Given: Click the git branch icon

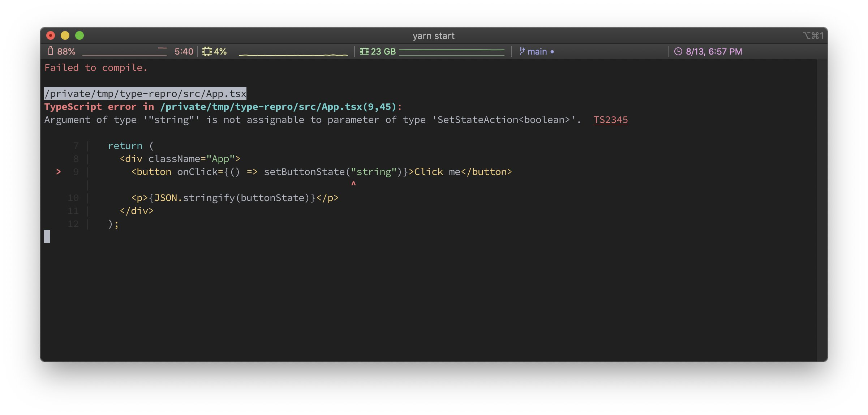Looking at the screenshot, I should 522,51.
